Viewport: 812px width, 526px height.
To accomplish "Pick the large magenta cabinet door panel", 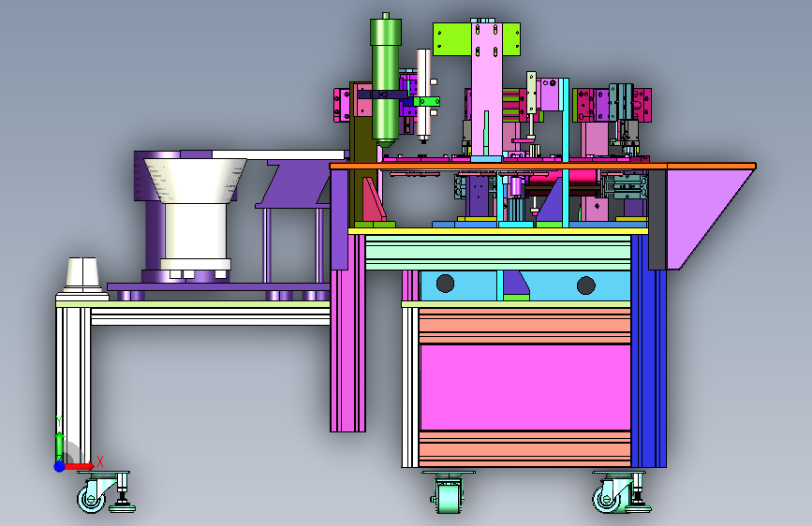I will click(x=525, y=387).
